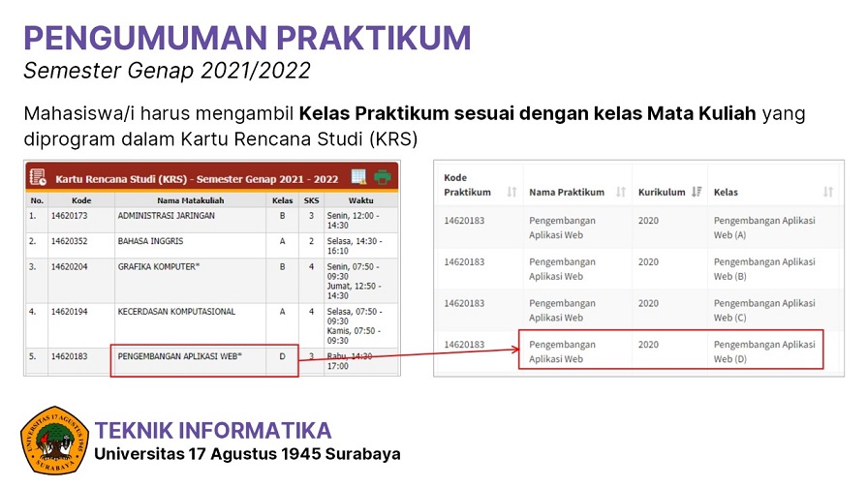
Task: Click the KRS document icon in header
Action: [38, 177]
